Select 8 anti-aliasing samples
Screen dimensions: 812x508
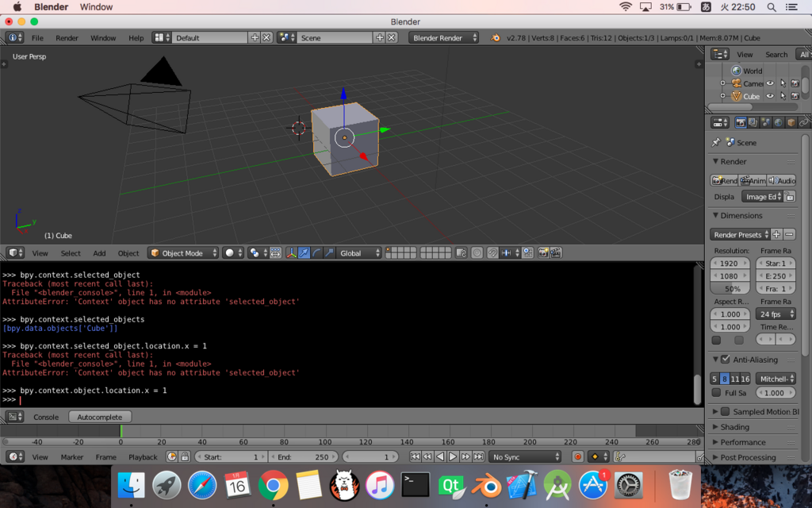[725, 379]
